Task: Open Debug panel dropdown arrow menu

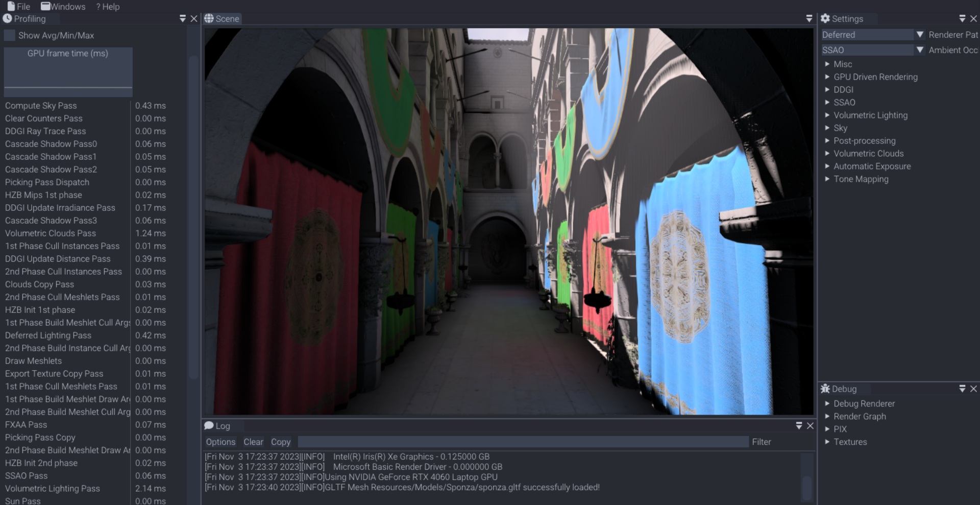Action: 962,389
